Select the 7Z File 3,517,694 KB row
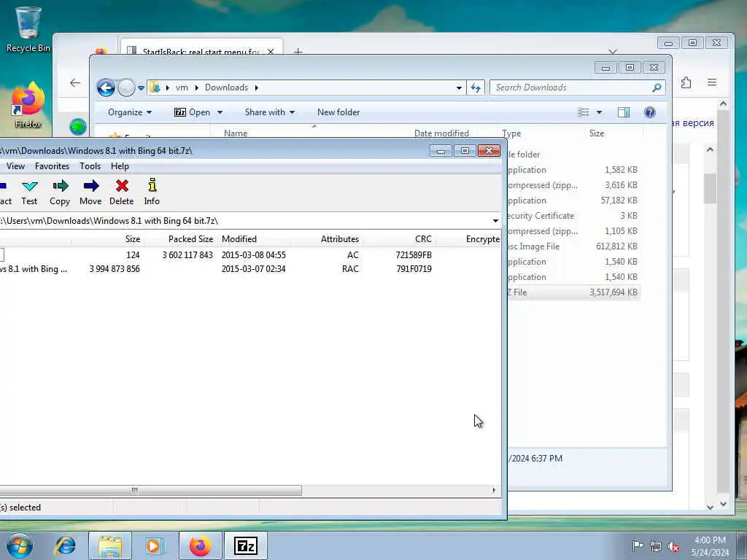 click(573, 292)
